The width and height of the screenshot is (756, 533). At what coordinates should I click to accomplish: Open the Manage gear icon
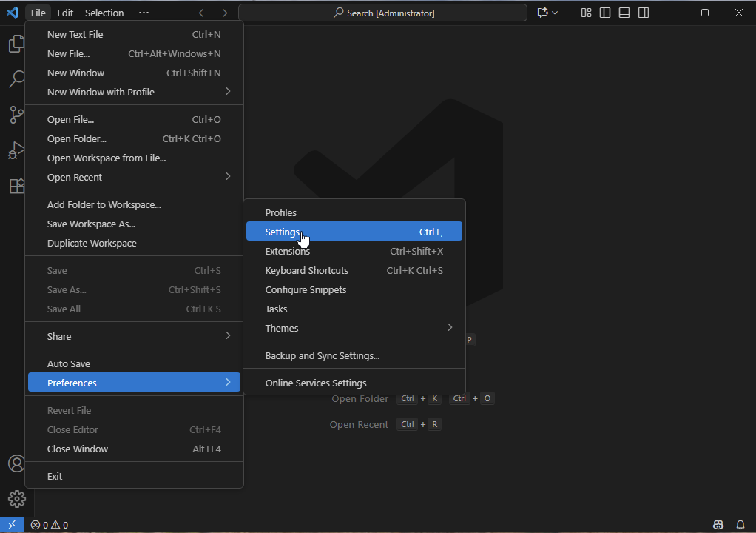point(17,499)
